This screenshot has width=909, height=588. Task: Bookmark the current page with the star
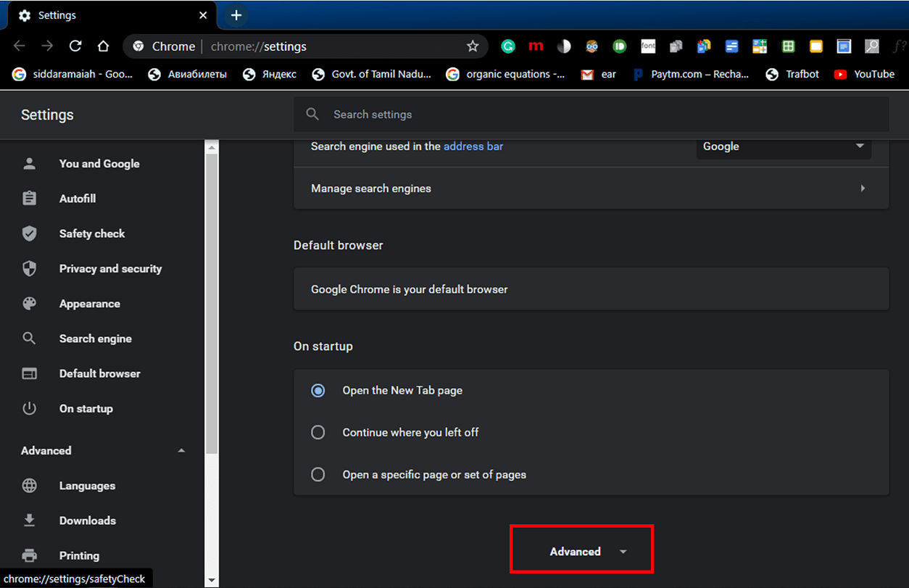point(473,46)
